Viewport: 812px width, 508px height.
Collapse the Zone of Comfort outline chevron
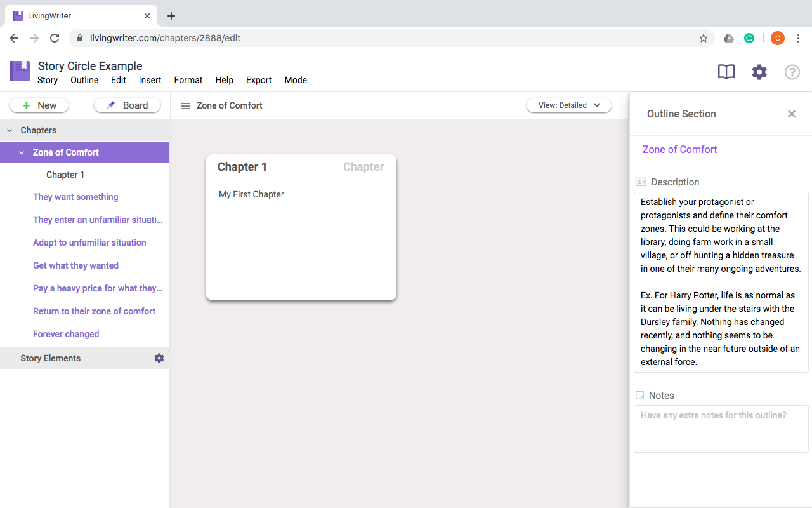(x=22, y=153)
